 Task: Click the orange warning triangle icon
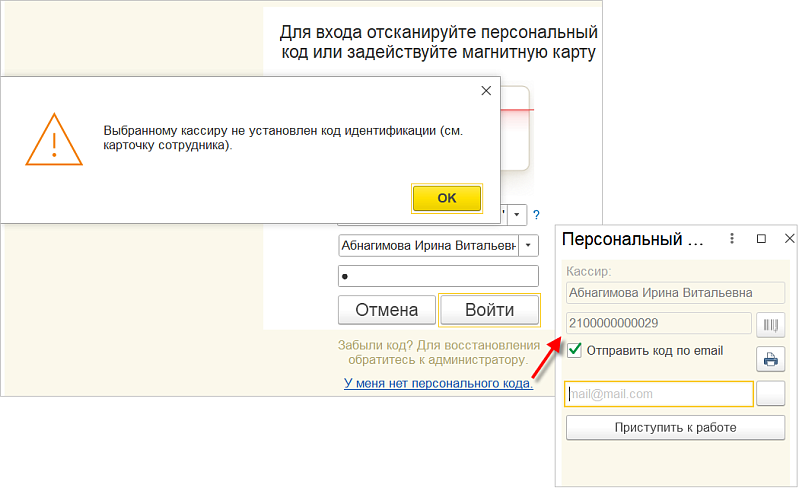click(55, 138)
